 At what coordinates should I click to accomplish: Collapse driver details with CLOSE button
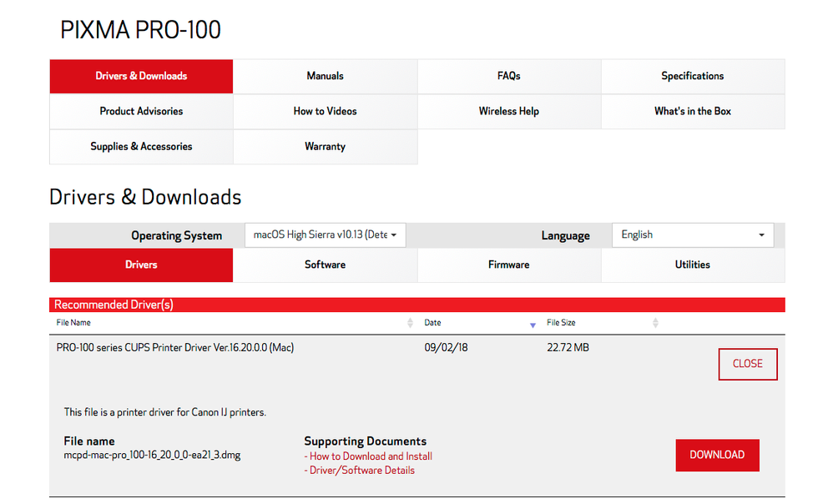click(747, 364)
